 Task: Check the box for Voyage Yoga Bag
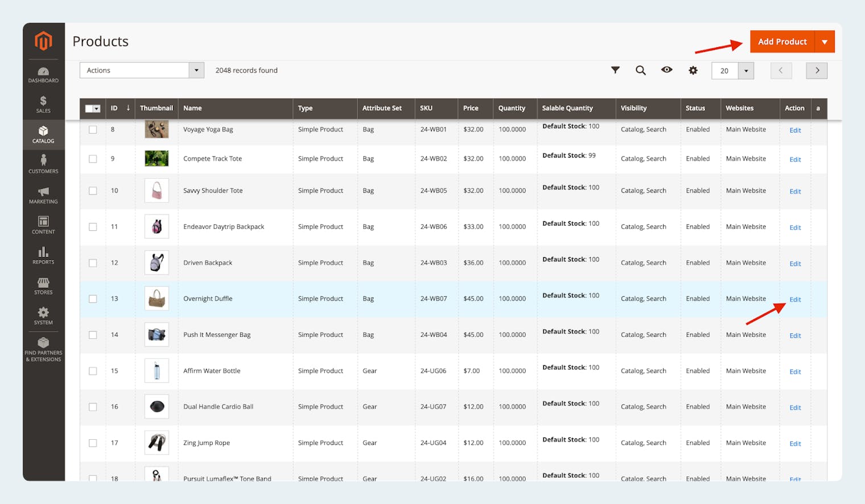(x=93, y=130)
